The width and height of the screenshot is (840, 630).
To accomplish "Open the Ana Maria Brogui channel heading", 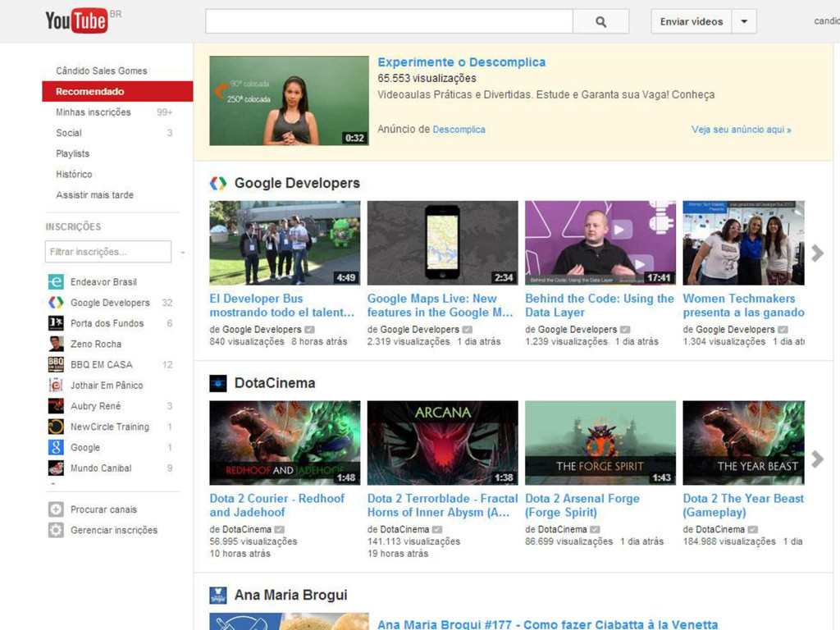I will point(291,596).
